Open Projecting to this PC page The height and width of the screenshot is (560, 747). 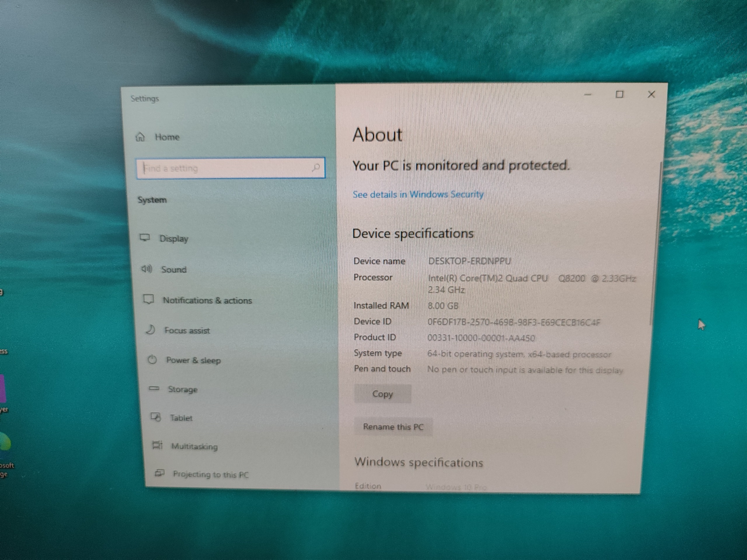pos(210,475)
